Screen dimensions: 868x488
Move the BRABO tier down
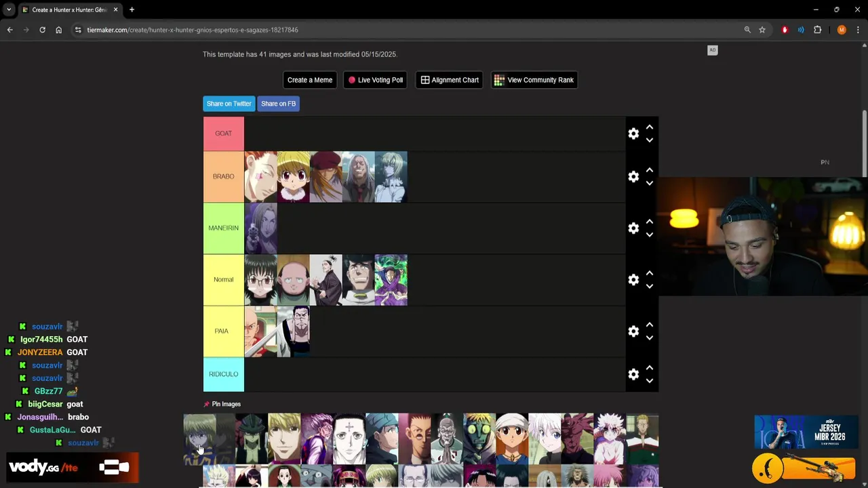650,184
